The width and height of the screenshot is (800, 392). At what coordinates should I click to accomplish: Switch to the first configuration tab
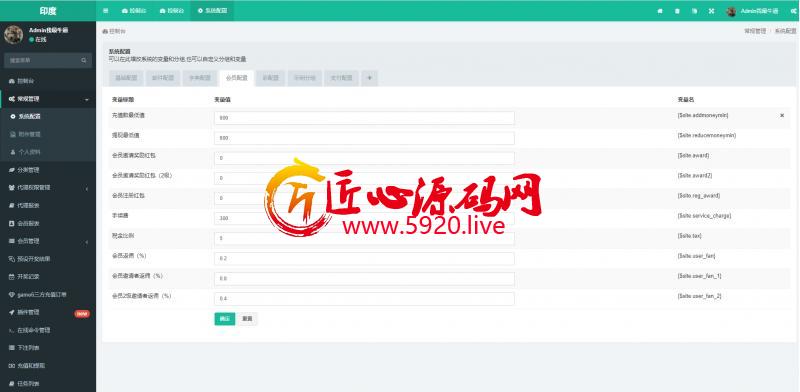pyautogui.click(x=126, y=78)
